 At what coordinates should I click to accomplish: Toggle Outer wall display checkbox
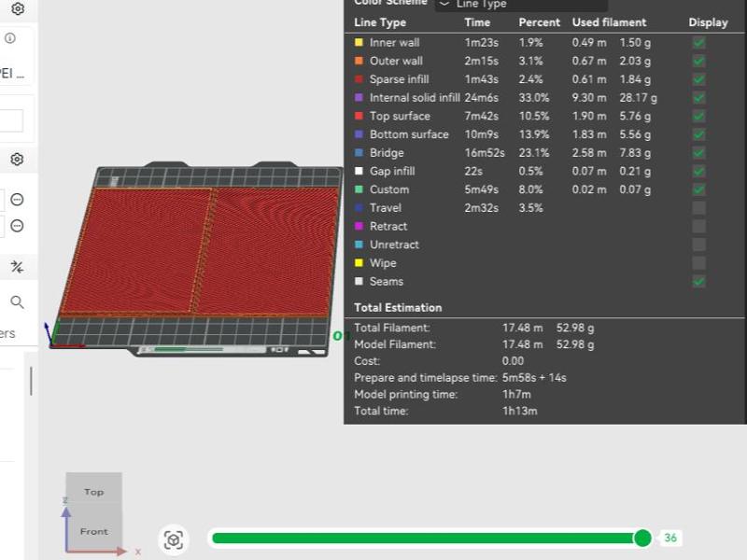[698, 61]
